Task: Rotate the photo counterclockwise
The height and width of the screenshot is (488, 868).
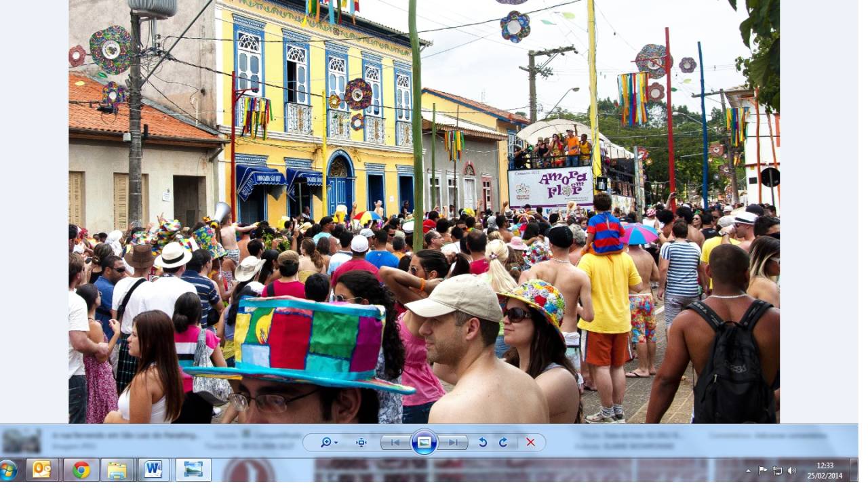Action: (x=483, y=443)
